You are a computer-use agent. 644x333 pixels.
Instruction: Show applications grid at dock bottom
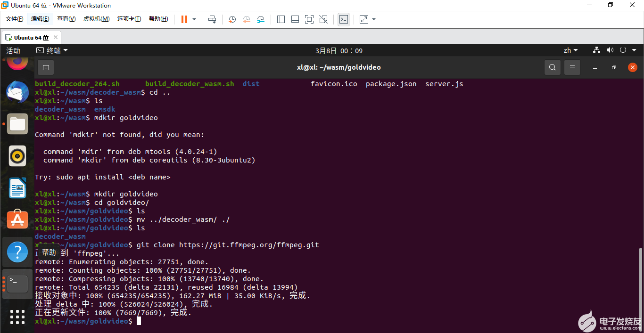click(x=17, y=317)
